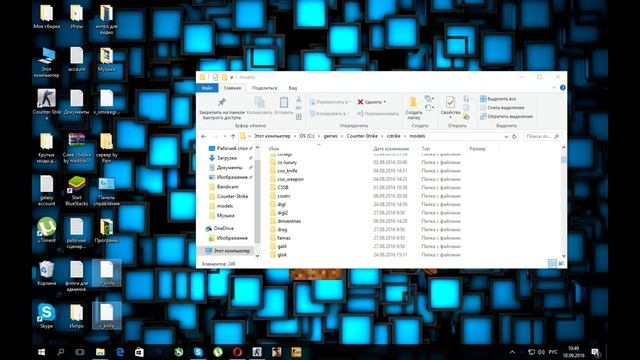The height and width of the screenshot is (360, 640).
Task: Open the Файл tab
Action: point(207,88)
